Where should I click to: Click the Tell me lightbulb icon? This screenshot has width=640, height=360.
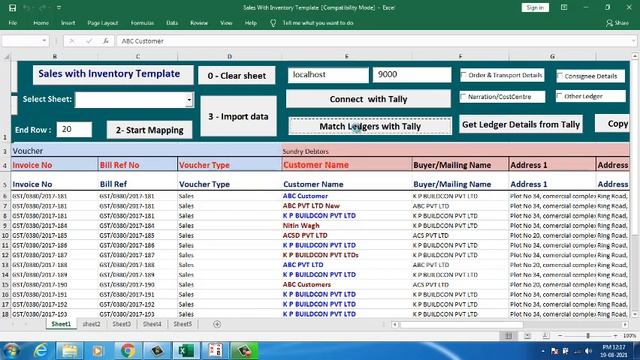click(x=273, y=23)
